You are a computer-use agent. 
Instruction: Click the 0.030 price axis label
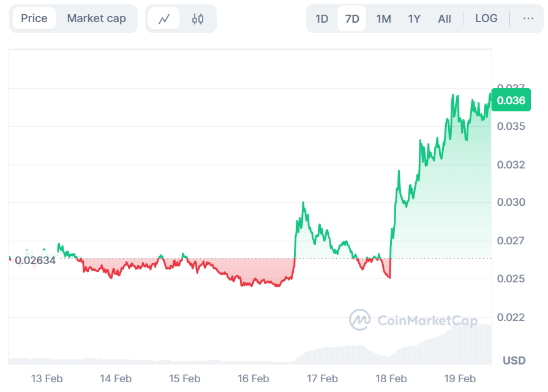[x=511, y=202]
